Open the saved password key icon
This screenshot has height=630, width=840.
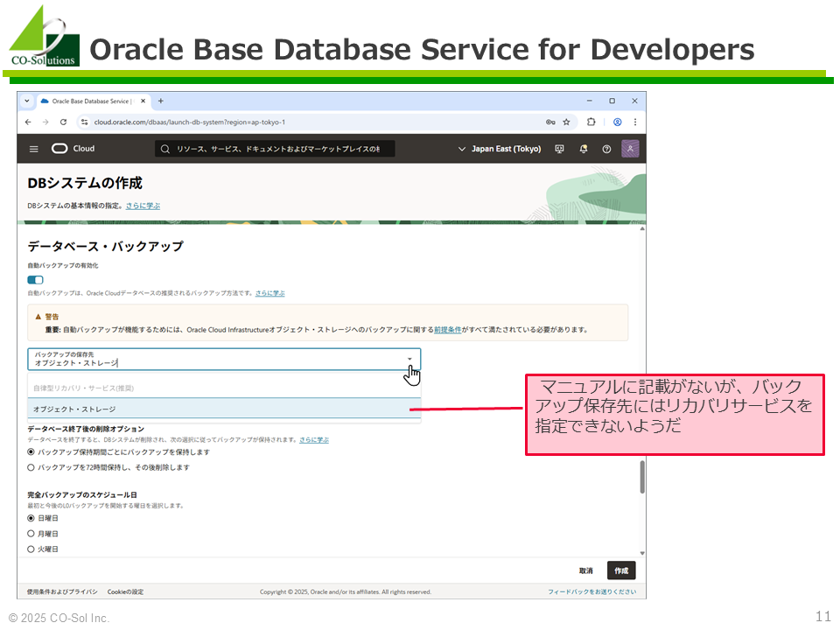[x=550, y=122]
